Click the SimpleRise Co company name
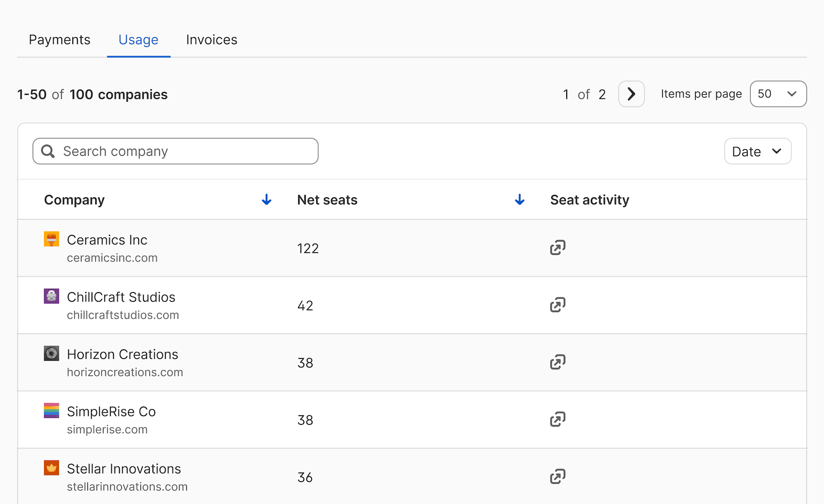 point(111,412)
